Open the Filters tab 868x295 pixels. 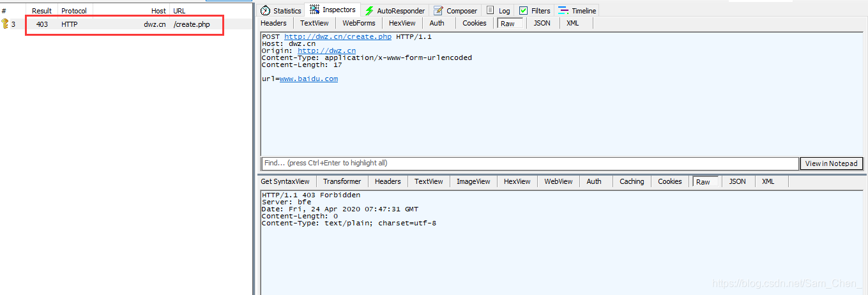coord(535,11)
